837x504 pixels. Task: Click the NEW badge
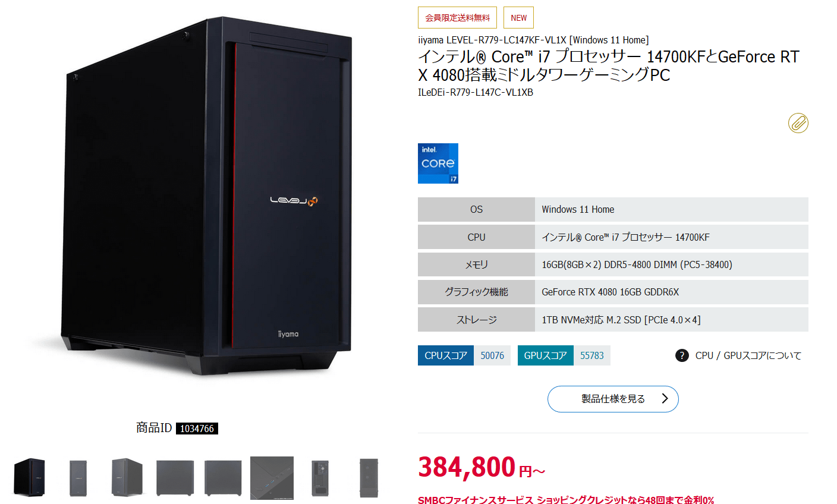[x=518, y=18]
